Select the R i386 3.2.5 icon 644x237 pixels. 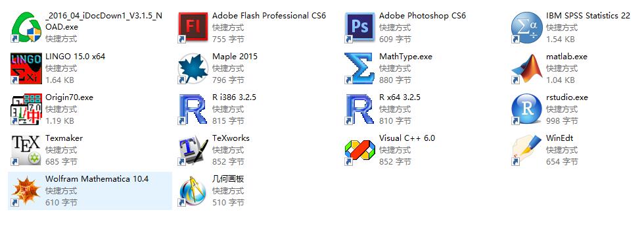click(193, 109)
